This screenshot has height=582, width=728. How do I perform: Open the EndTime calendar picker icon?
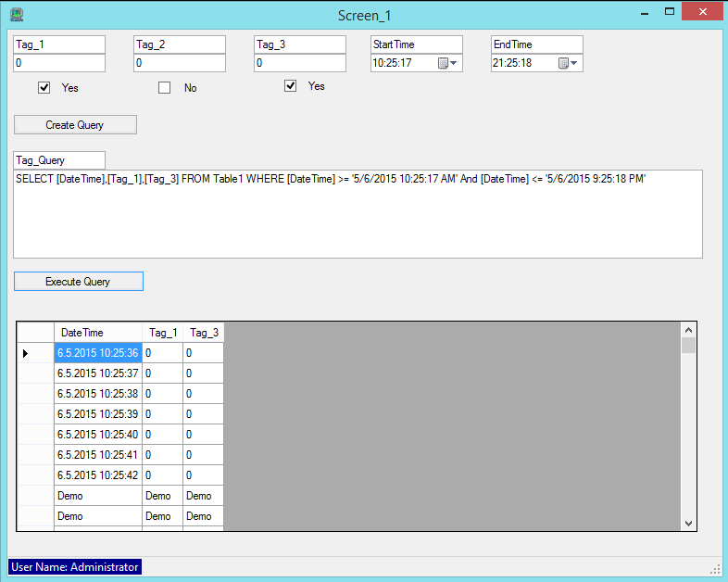(x=563, y=63)
